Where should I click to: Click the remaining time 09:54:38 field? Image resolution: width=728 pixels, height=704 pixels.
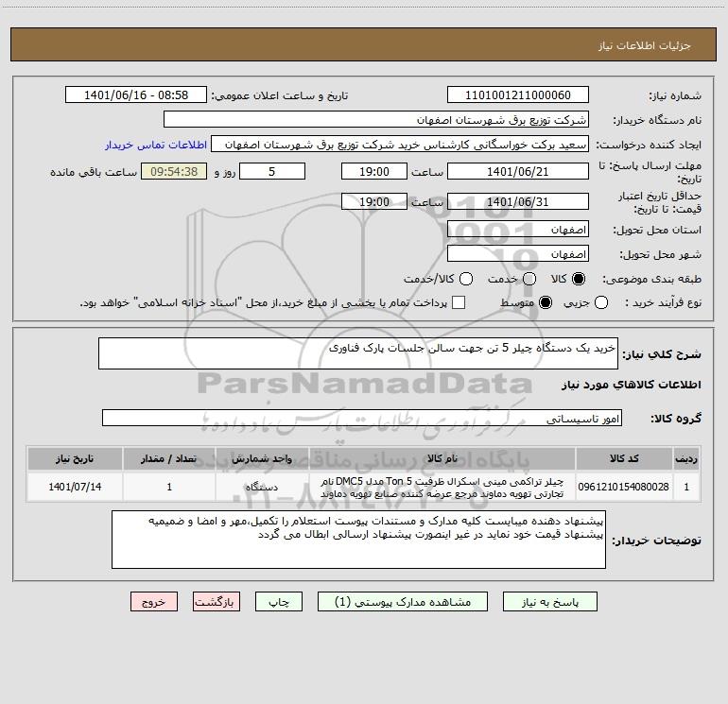tap(174, 171)
